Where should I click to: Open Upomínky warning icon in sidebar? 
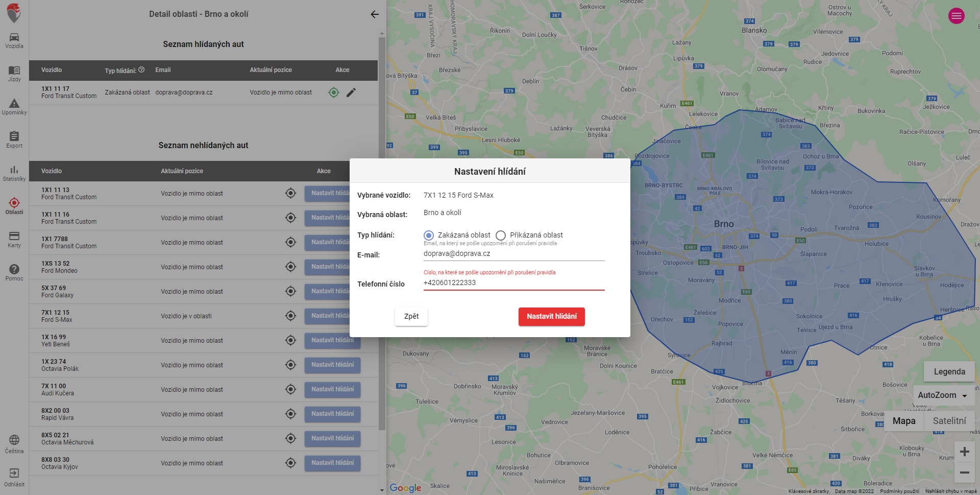pos(14,107)
